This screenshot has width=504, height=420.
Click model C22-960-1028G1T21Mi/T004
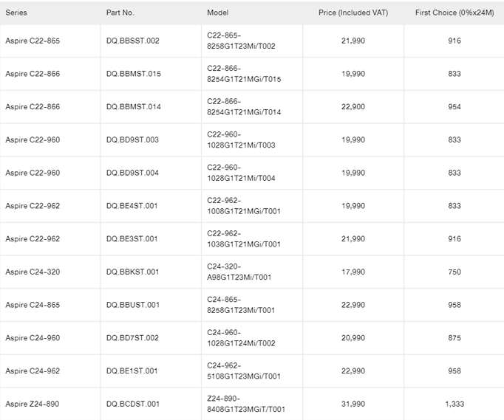pos(241,173)
